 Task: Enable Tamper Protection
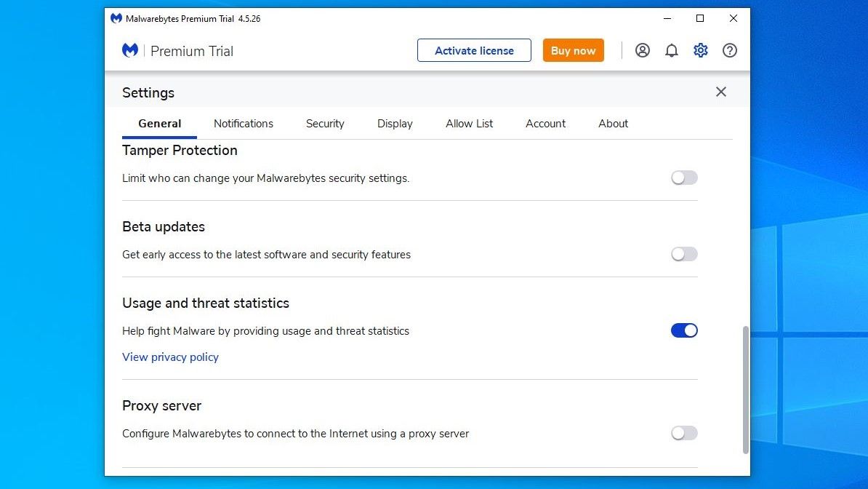click(683, 178)
